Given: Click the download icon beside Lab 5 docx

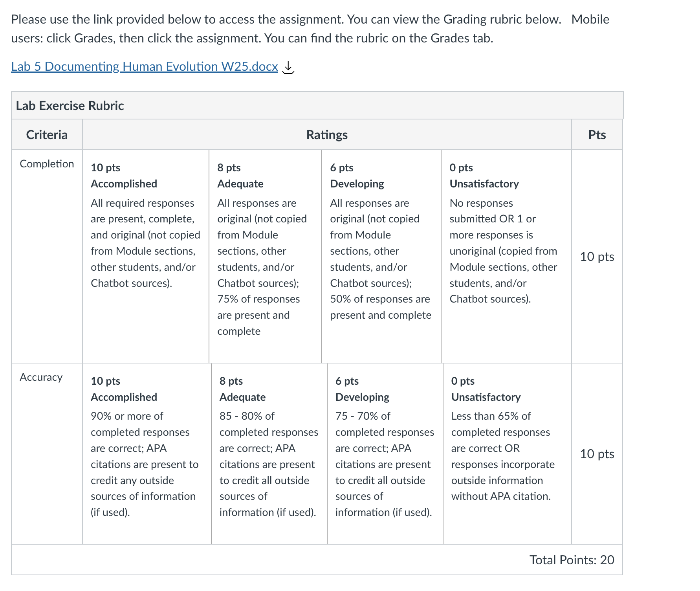Looking at the screenshot, I should [x=288, y=67].
